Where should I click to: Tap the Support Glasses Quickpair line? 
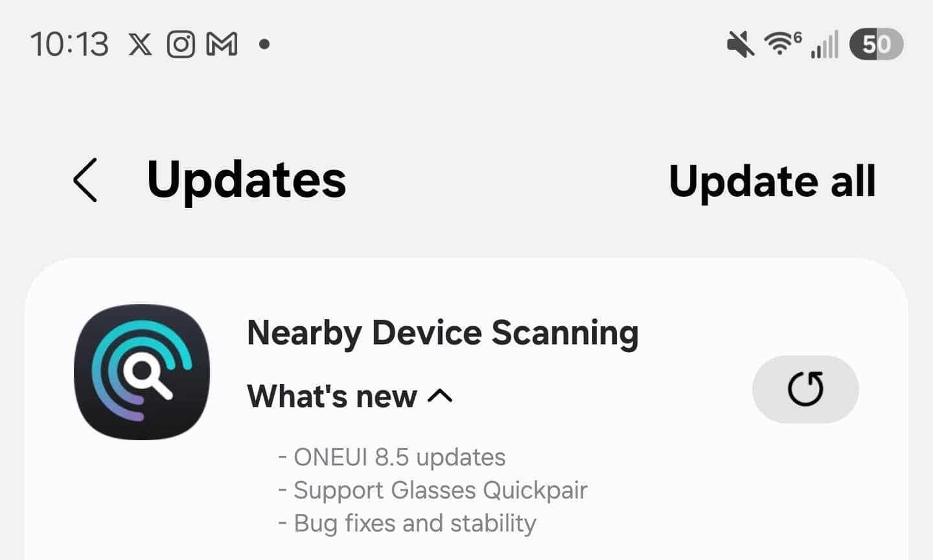433,490
